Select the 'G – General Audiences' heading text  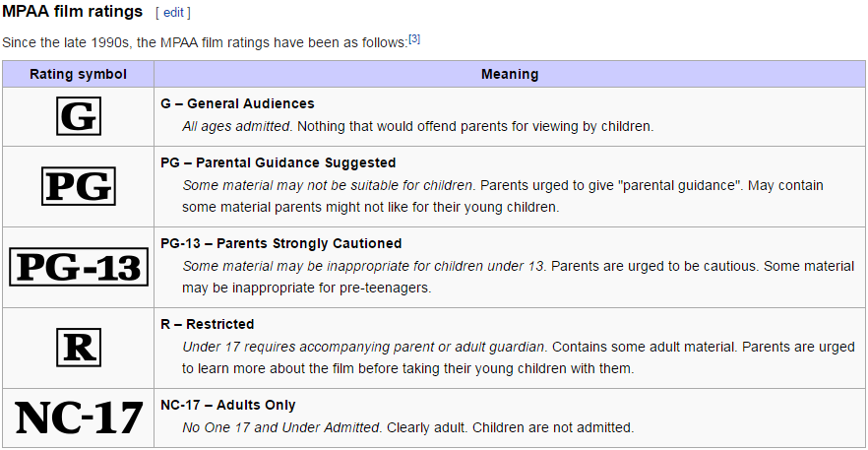click(x=237, y=103)
